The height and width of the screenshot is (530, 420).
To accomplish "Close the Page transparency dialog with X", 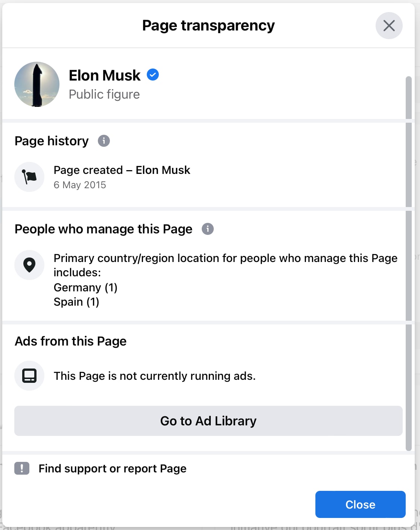I will pos(389,26).
